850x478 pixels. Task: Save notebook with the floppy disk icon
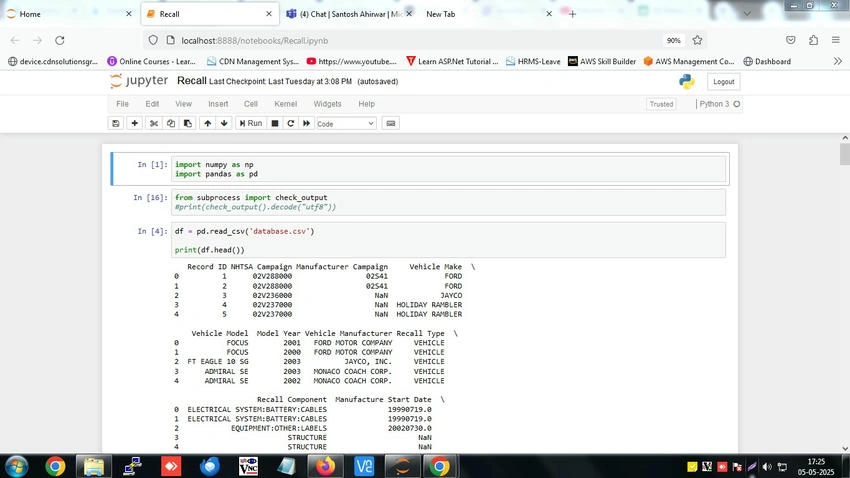click(x=115, y=124)
